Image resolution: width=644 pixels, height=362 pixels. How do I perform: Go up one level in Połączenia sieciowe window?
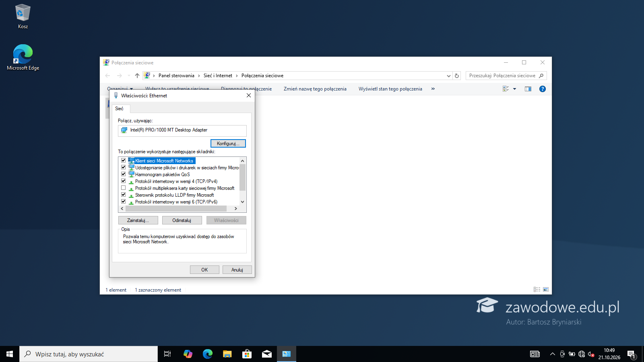[137, 76]
